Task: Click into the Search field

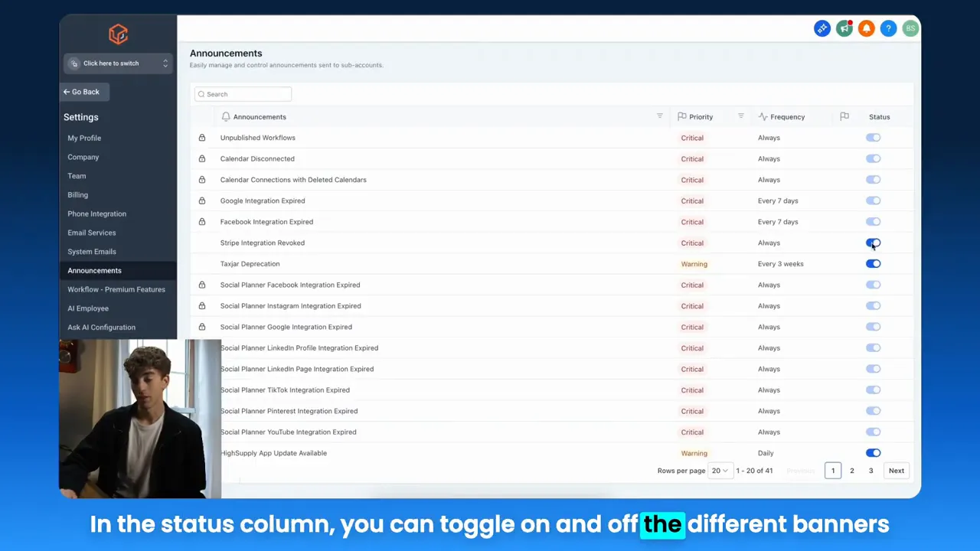Action: pos(243,93)
